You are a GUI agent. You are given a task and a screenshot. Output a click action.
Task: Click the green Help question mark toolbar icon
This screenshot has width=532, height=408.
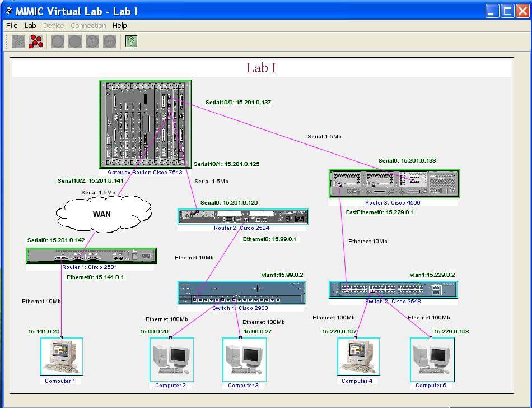point(130,41)
